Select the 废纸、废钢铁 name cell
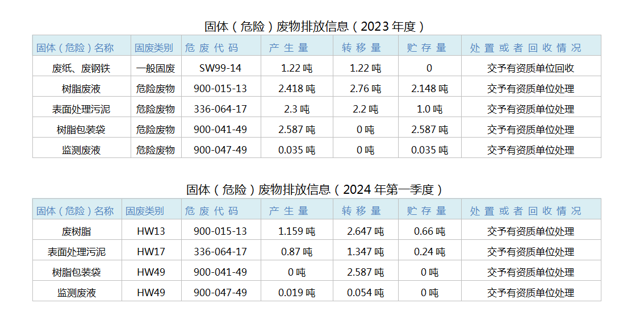Image resolution: width=644 pixels, height=324 pixels. tap(81, 68)
